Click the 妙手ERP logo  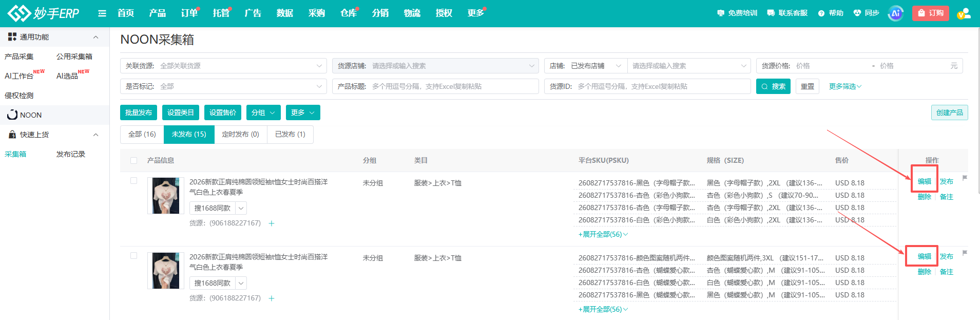tap(44, 13)
